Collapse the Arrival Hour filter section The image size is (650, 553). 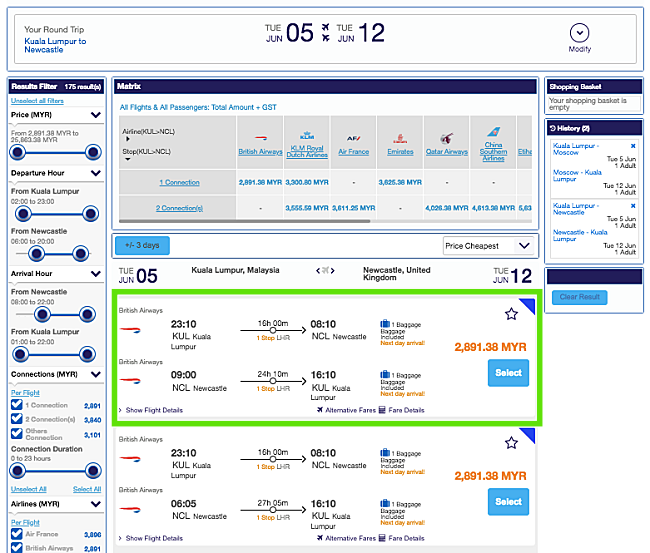coord(96,274)
